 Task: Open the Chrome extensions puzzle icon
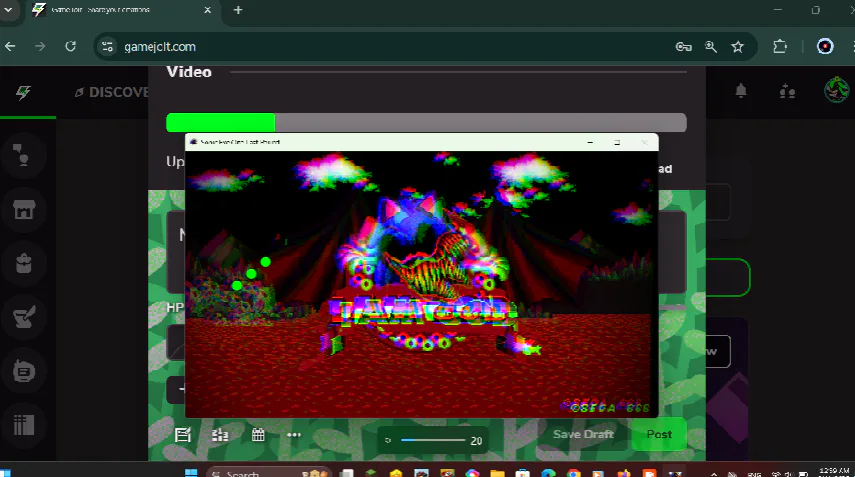(x=780, y=47)
